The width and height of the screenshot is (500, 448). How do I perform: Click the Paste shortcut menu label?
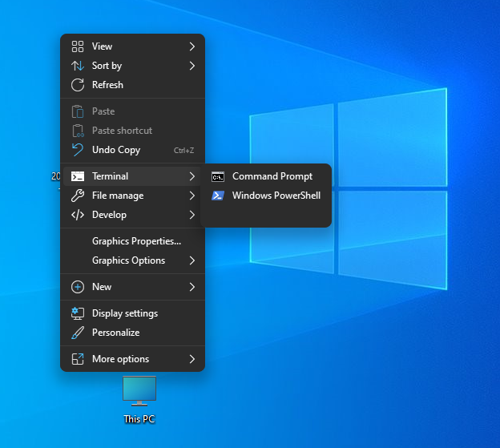pyautogui.click(x=122, y=131)
